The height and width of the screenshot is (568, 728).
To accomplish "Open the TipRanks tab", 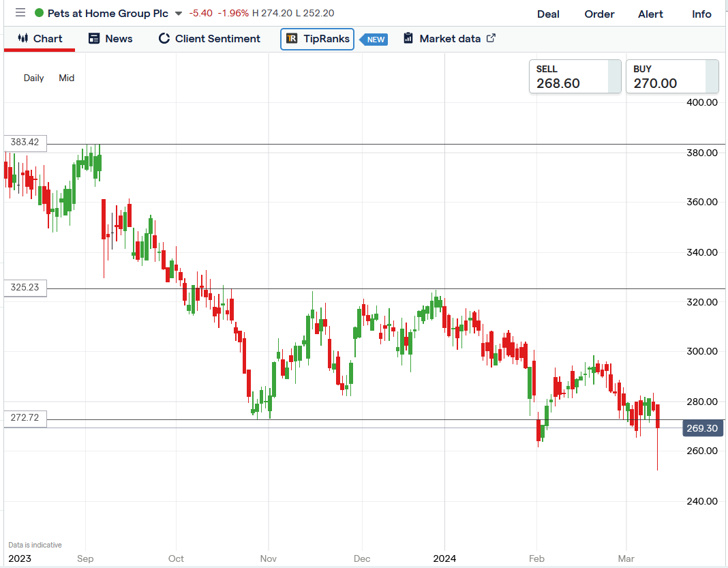I will click(x=317, y=39).
